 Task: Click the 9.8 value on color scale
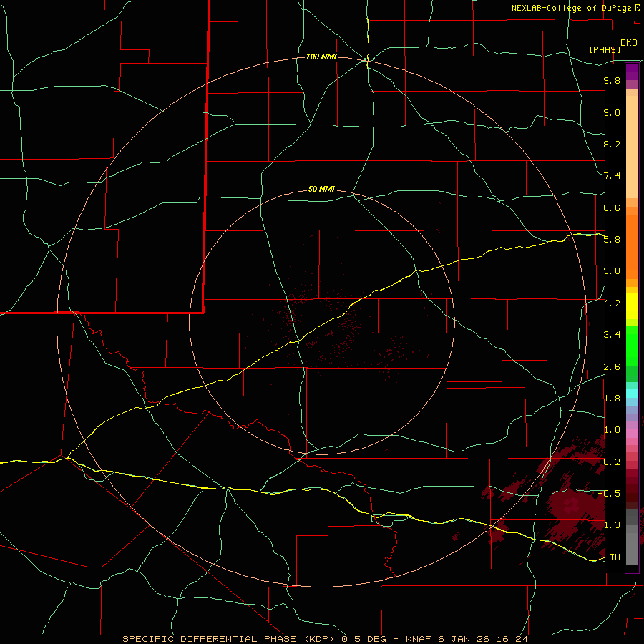tap(612, 80)
